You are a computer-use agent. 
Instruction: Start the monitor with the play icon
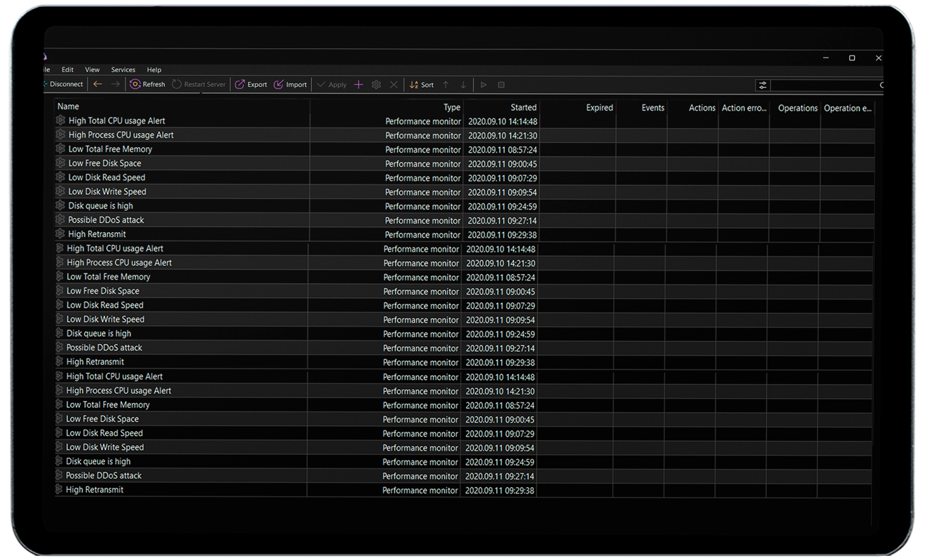(x=484, y=84)
